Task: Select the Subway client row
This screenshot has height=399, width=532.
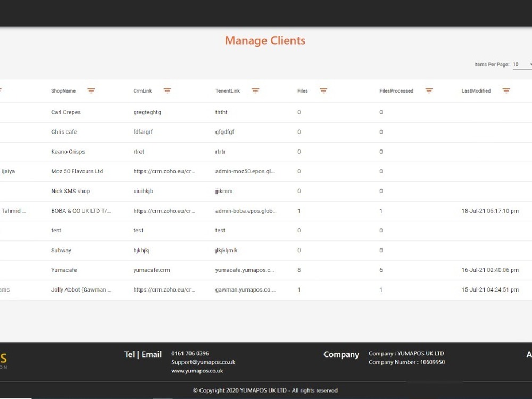Action: [61, 250]
